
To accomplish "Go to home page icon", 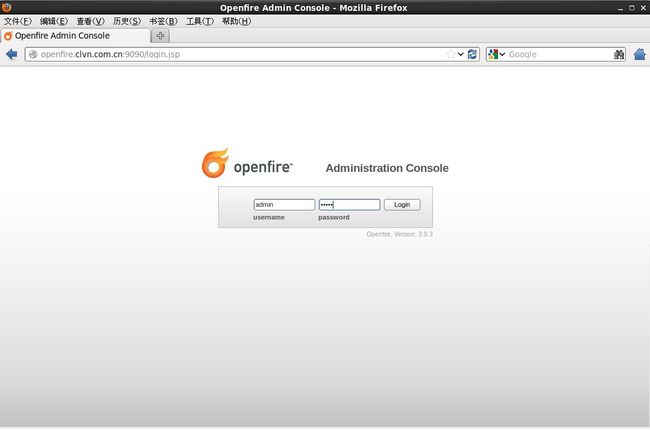I will [640, 54].
